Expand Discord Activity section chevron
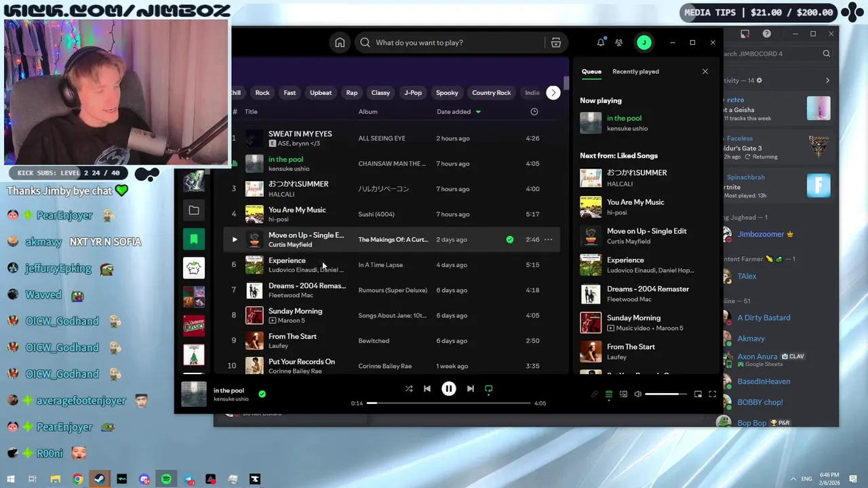Screen dimensions: 868x488 827,81
